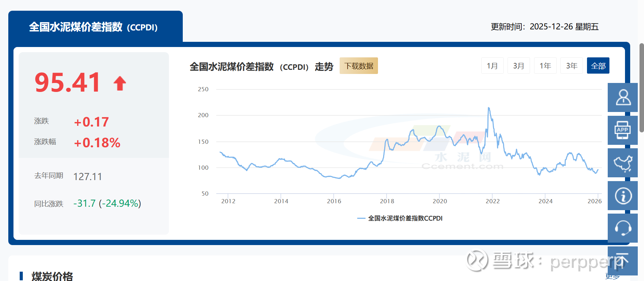The height and width of the screenshot is (281, 644).
Task: Open the China map sidebar icon
Action: 623,163
